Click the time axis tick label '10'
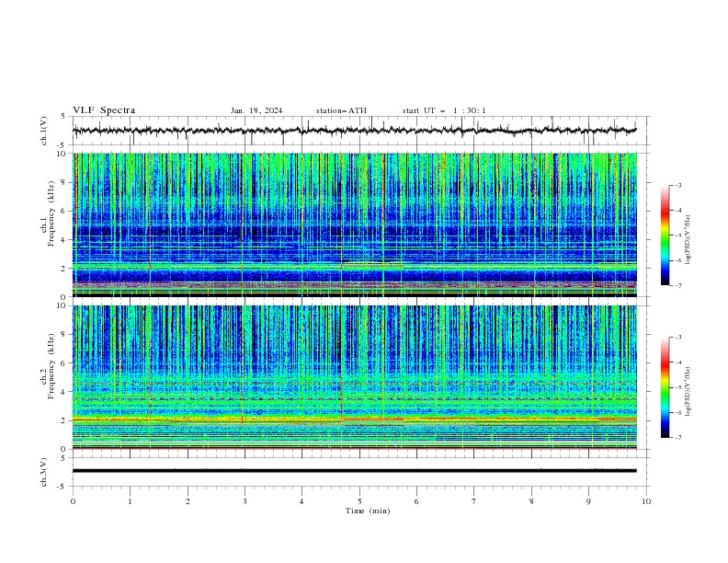The image size is (728, 563). click(x=646, y=501)
